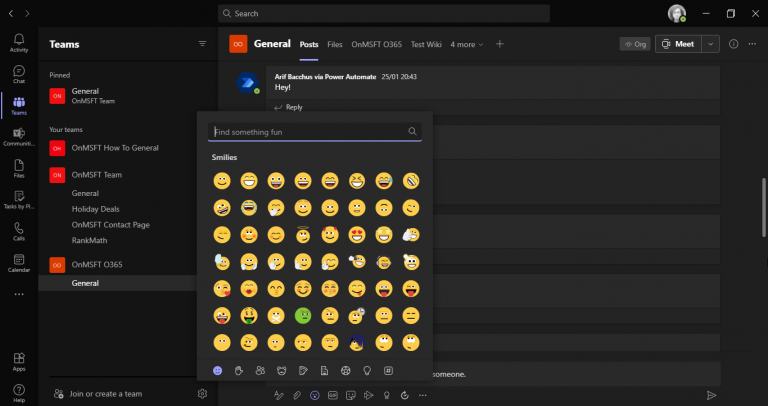Open the GIF picker in compose bar
The height and width of the screenshot is (406, 768).
(333, 395)
